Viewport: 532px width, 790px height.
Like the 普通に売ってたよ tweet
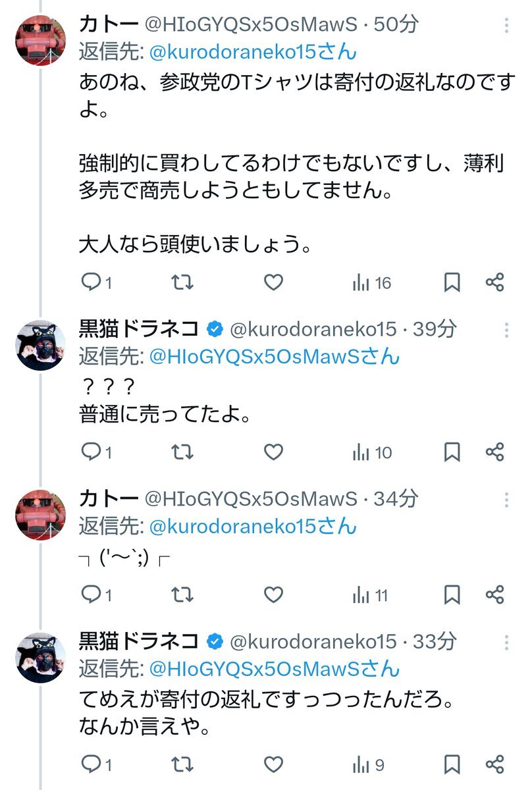(273, 452)
